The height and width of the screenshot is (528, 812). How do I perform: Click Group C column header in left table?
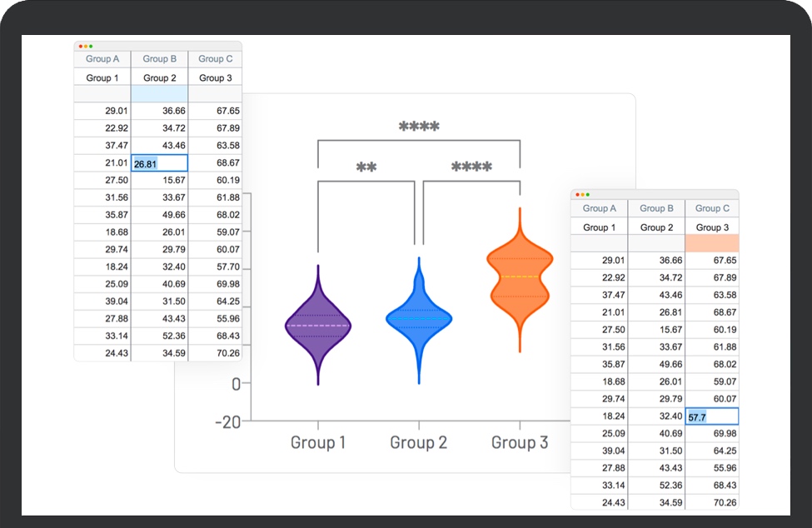coord(216,59)
